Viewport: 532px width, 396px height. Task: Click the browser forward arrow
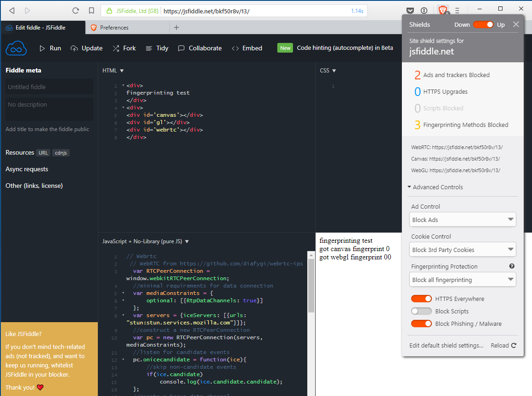pos(28,11)
